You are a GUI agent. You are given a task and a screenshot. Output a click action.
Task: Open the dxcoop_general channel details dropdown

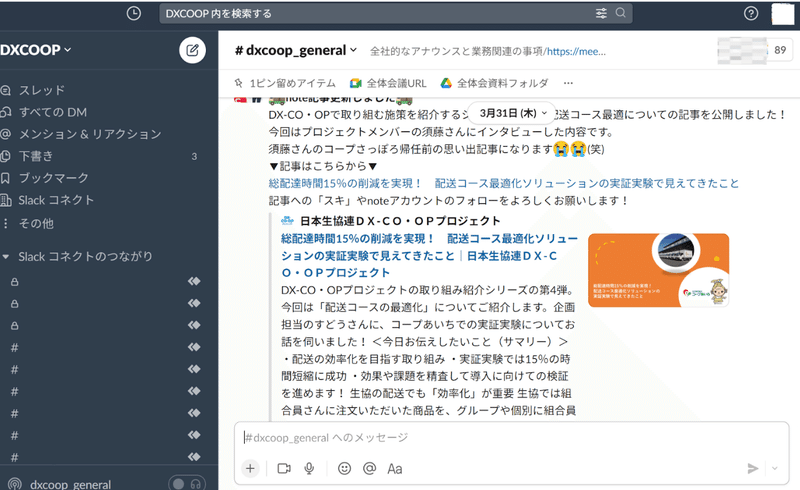(x=295, y=51)
